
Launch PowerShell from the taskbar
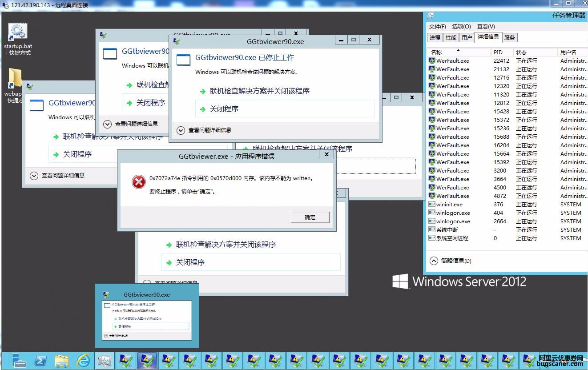click(40, 361)
